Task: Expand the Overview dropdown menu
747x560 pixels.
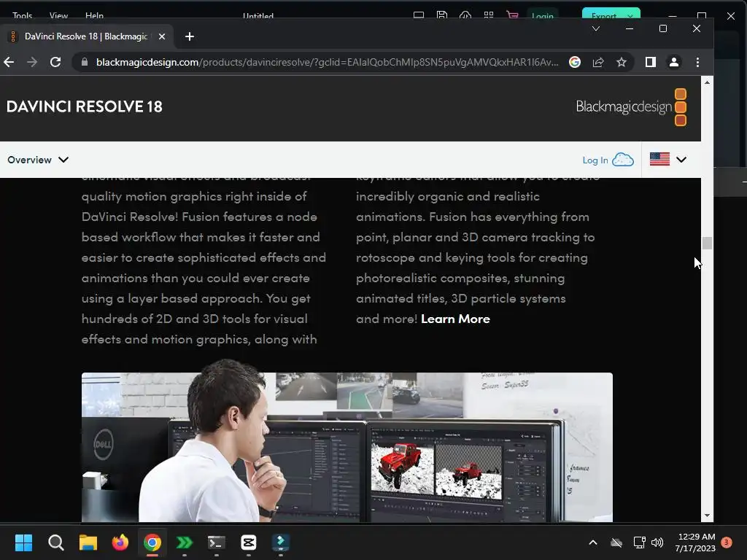Action: click(x=38, y=160)
